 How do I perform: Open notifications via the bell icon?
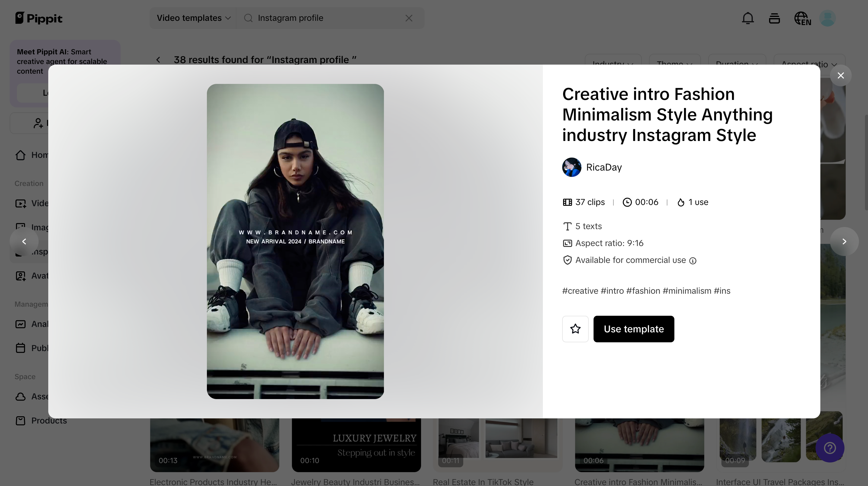(x=748, y=18)
